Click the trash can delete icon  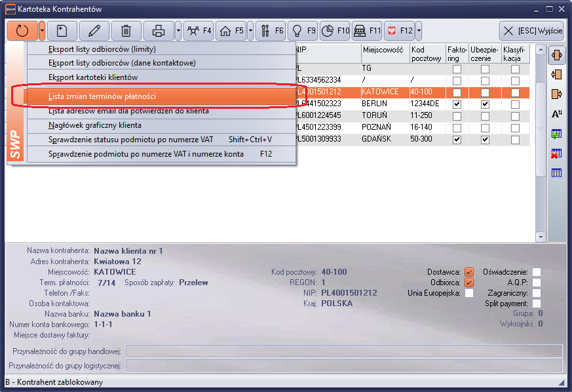[x=126, y=30]
